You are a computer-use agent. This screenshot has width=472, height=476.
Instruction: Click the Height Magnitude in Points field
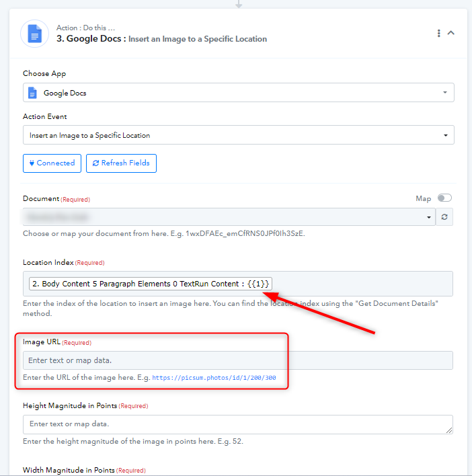coord(238,424)
